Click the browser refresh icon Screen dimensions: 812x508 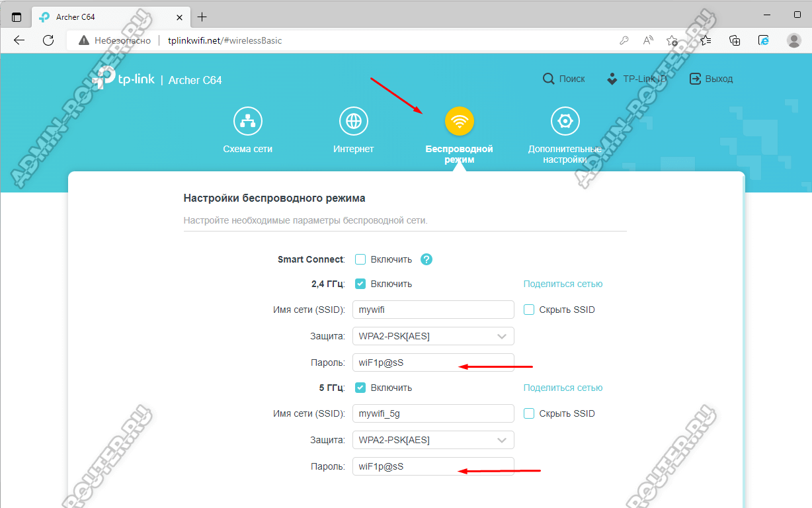[x=48, y=40]
